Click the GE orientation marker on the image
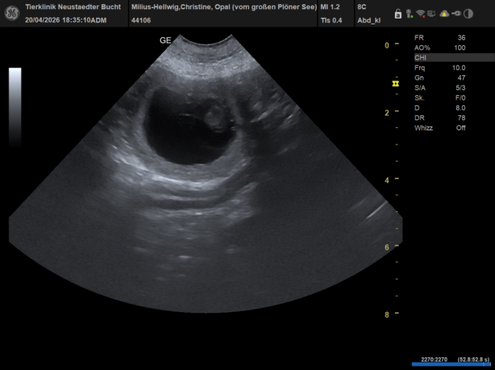495x370 pixels. 165,40
